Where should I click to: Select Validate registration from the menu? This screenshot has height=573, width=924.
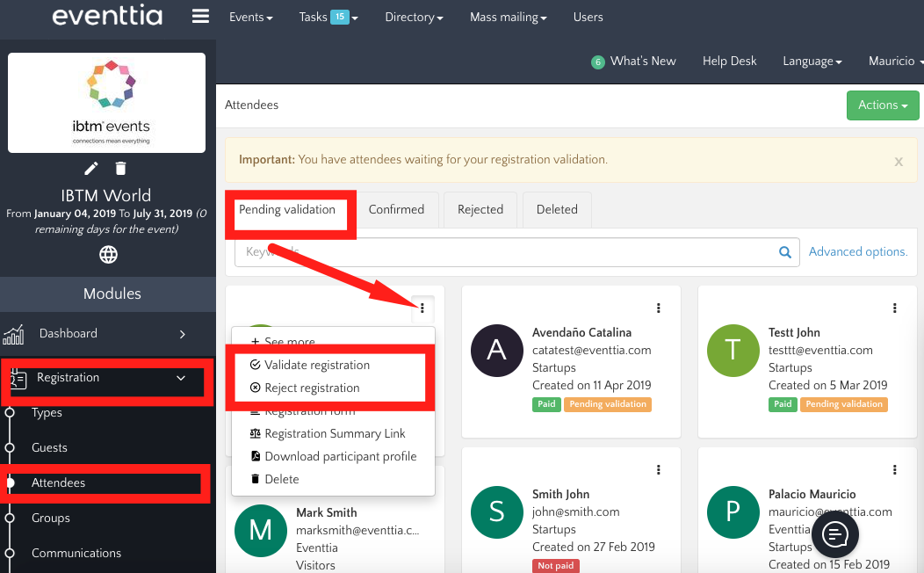(x=316, y=365)
